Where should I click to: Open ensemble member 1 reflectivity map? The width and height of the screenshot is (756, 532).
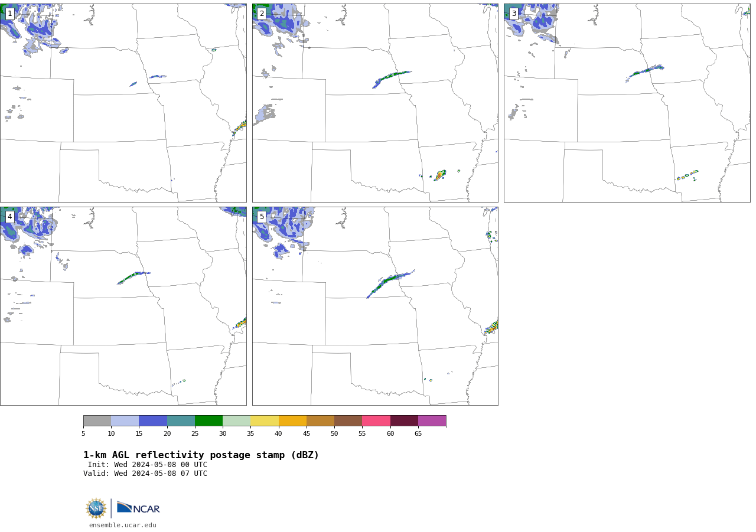pyautogui.click(x=123, y=103)
